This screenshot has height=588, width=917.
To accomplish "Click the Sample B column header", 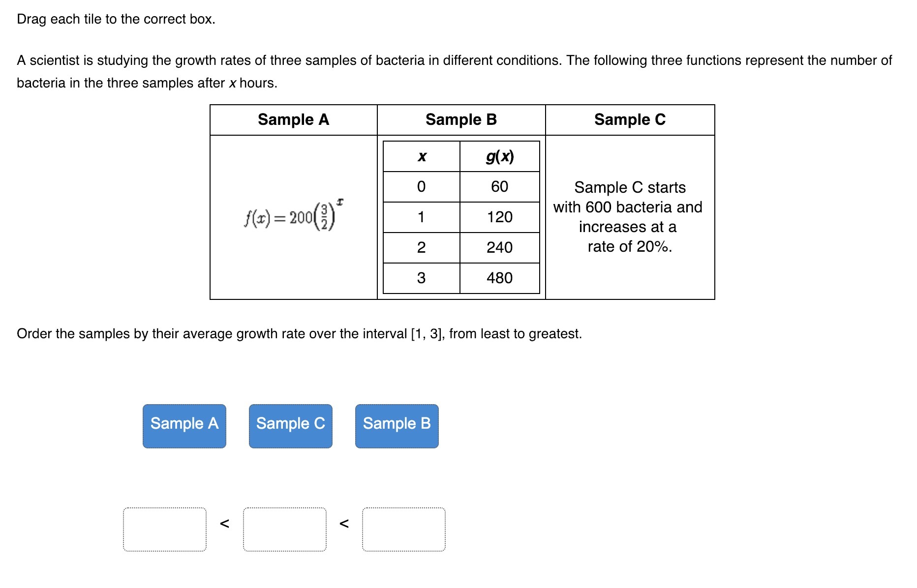I will click(x=461, y=119).
